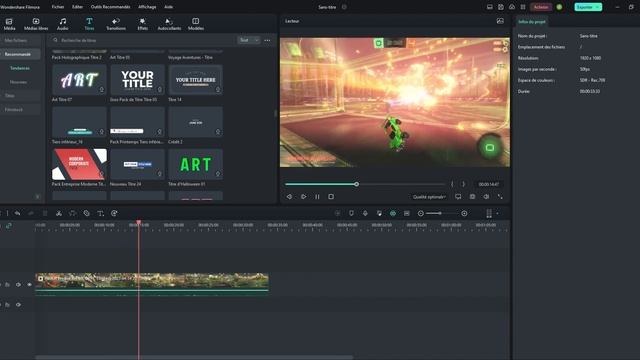Screen dimensions: 640x360
Task: Select the Recommandé sidebar category
Action: [20, 54]
